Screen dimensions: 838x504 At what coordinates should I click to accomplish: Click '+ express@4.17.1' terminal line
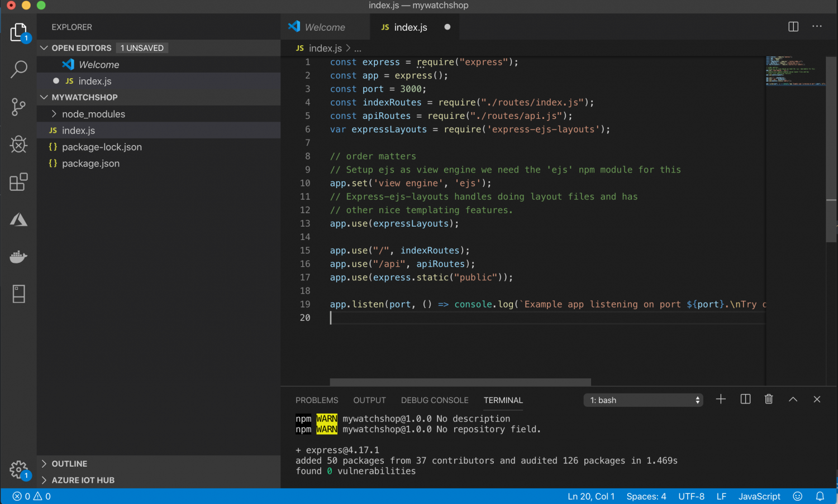pyautogui.click(x=337, y=450)
